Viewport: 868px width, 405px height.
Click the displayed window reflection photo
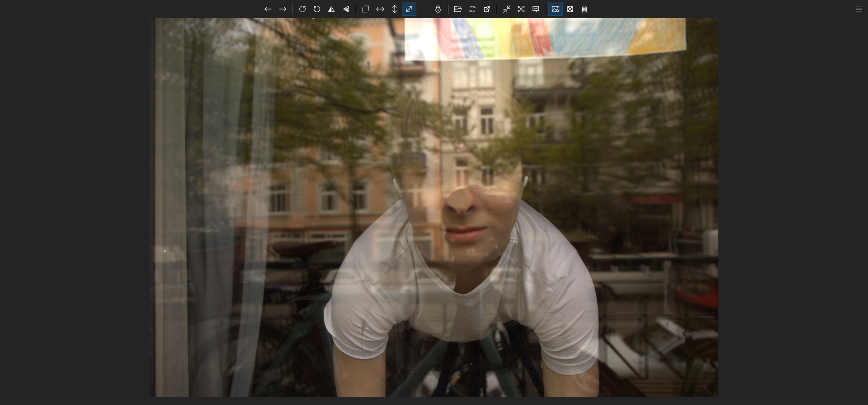[434, 208]
